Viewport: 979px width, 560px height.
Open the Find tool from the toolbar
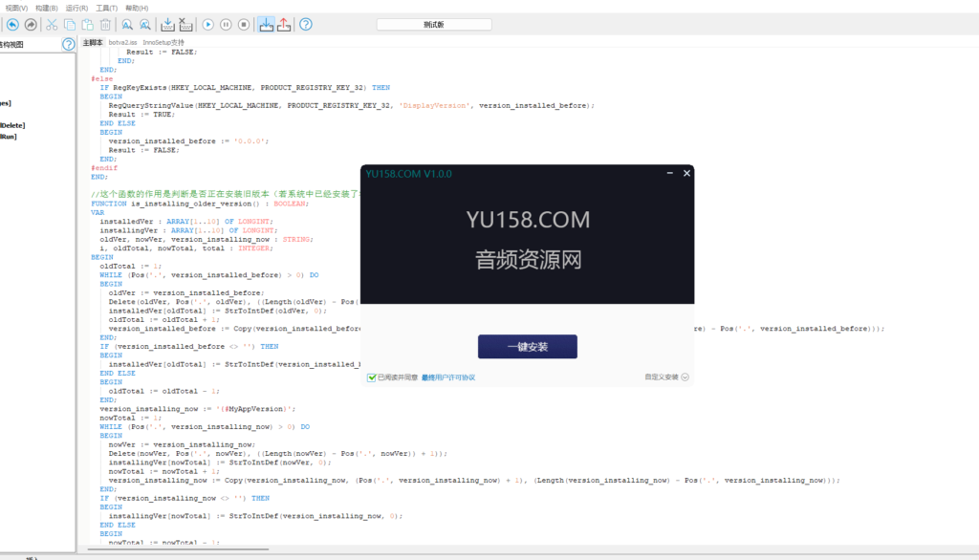point(127,25)
